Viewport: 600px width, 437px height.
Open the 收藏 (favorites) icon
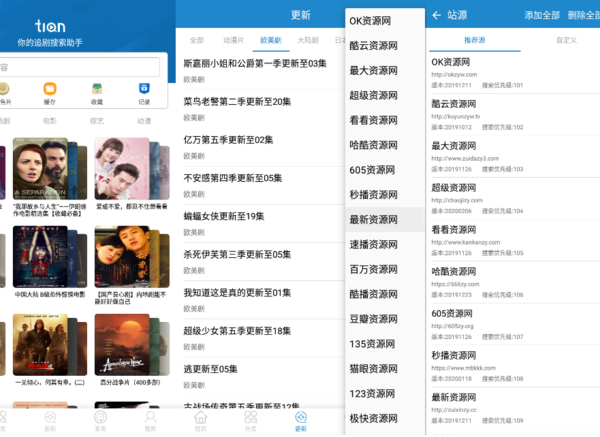pyautogui.click(x=97, y=90)
